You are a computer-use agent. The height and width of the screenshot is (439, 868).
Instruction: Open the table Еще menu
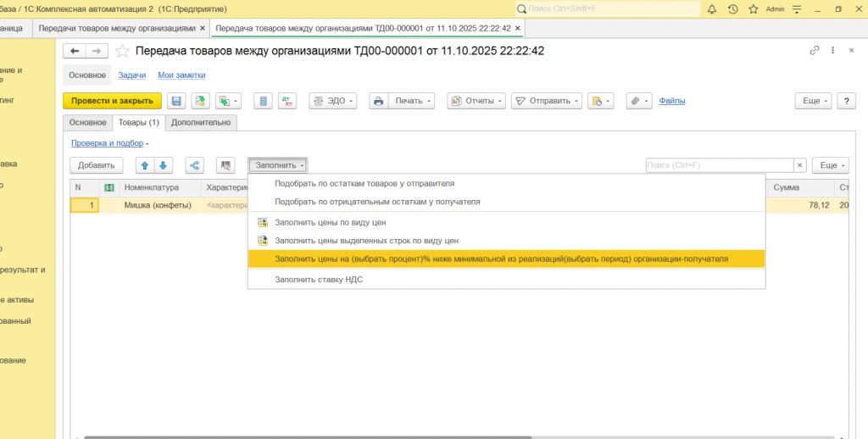click(x=831, y=165)
